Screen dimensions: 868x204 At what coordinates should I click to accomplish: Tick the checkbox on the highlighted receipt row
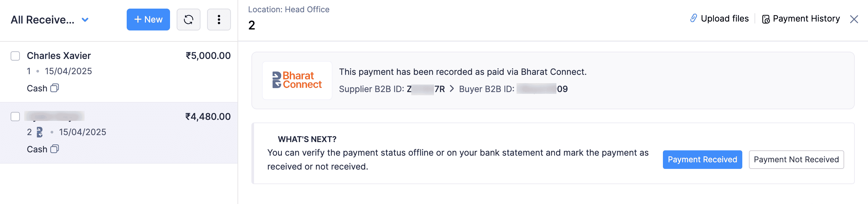[x=15, y=117]
